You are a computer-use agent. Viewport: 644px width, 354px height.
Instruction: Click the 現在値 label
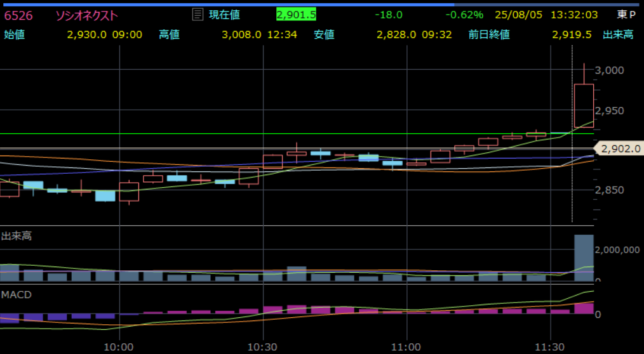[x=224, y=15]
